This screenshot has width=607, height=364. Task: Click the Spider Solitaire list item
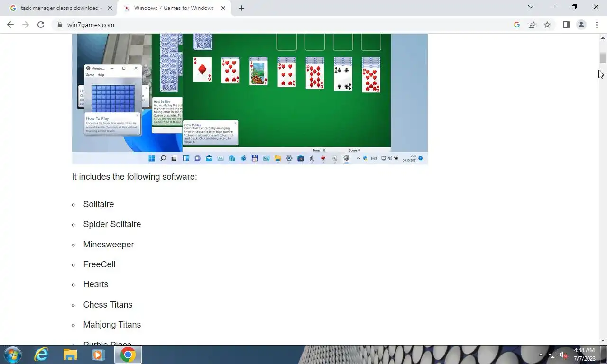112,224
